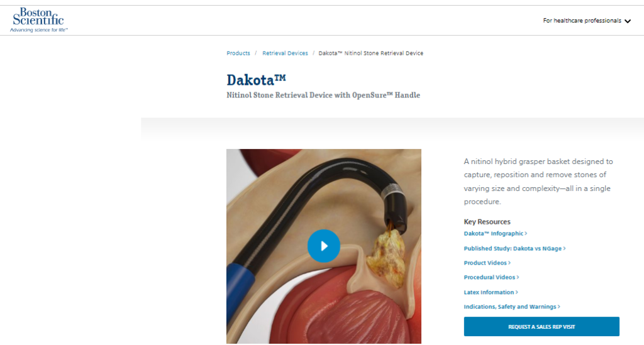Click the Dakota Nitinol Stone Retrieval Device breadcrumb
This screenshot has width=644, height=345.
(371, 53)
